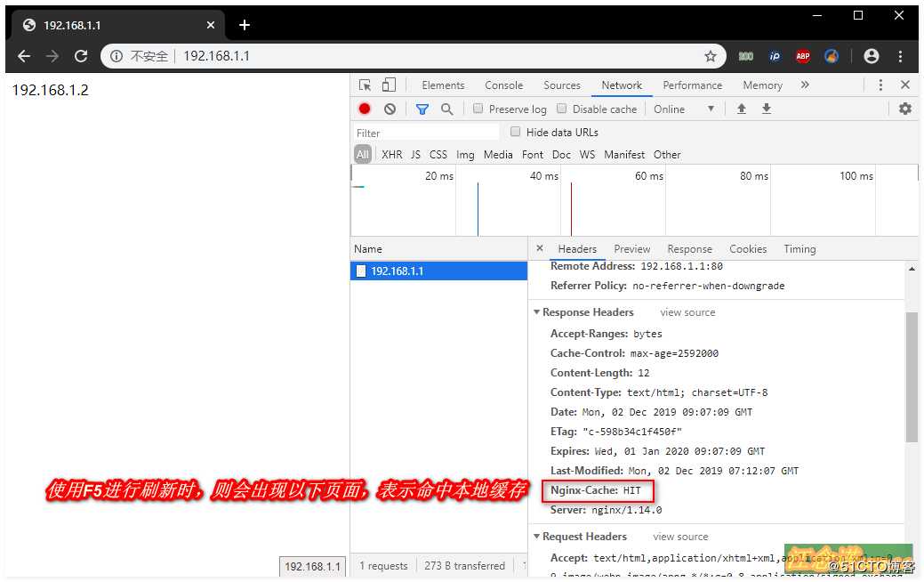
Task: Click the browser back arrow
Action: coord(24,56)
